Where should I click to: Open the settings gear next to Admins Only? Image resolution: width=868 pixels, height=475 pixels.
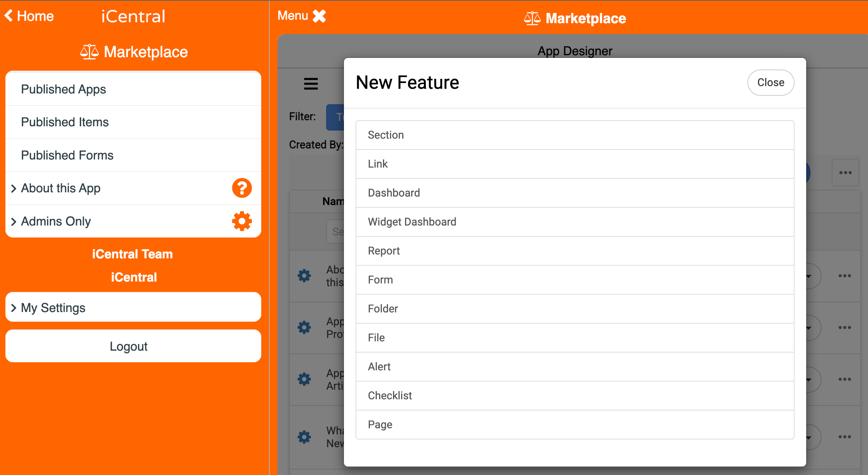(242, 221)
